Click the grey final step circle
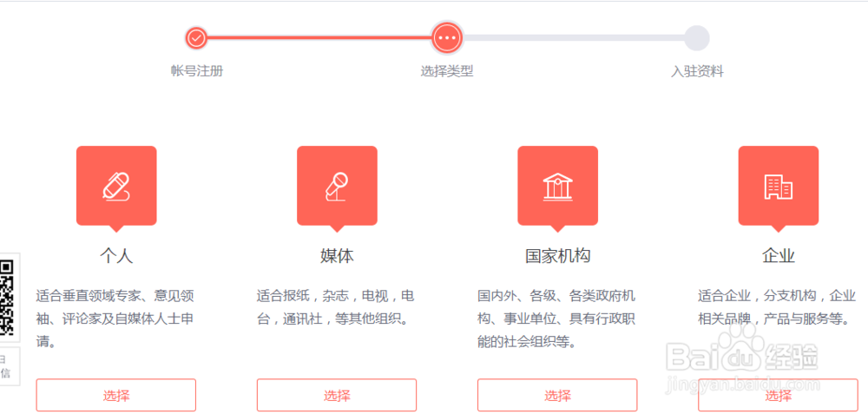 [697, 38]
